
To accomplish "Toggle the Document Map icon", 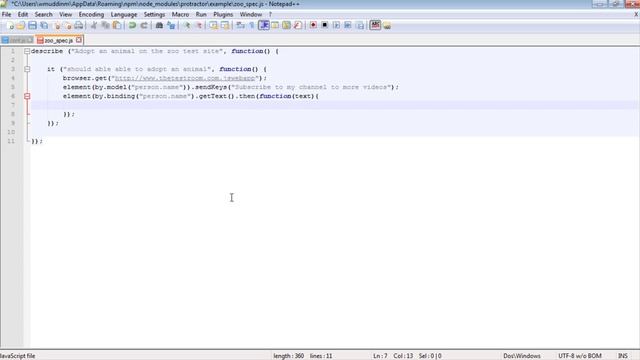I will 287,26.
